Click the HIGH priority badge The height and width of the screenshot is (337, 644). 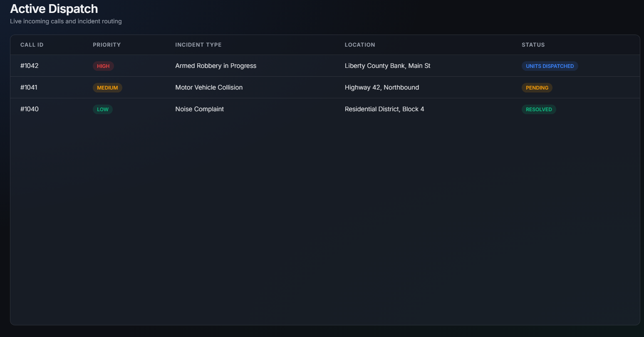[x=103, y=66]
